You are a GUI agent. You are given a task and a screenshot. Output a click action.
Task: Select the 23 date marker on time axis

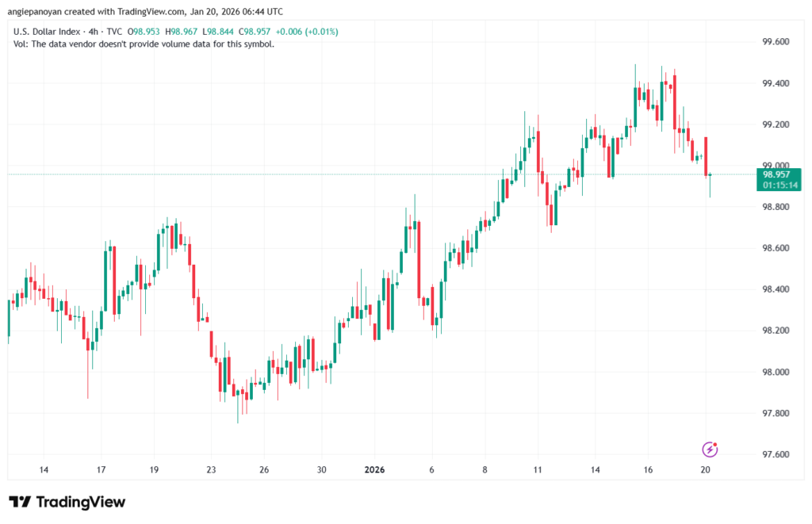pos(210,470)
